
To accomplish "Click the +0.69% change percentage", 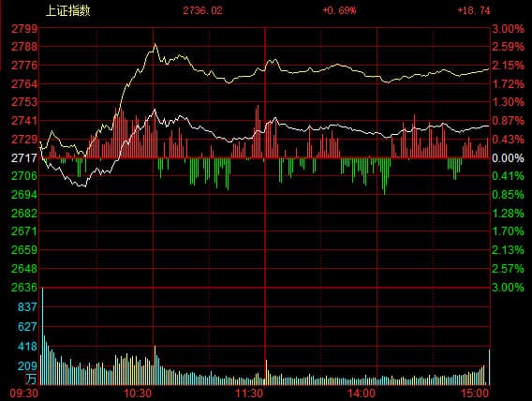I will click(339, 10).
